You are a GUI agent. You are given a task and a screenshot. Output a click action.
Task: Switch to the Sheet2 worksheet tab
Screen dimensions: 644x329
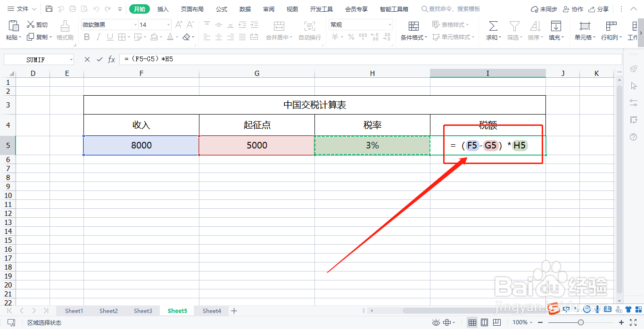(108, 311)
